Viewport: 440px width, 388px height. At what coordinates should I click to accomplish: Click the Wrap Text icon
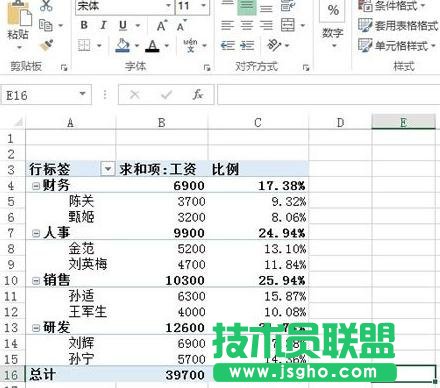(x=288, y=5)
